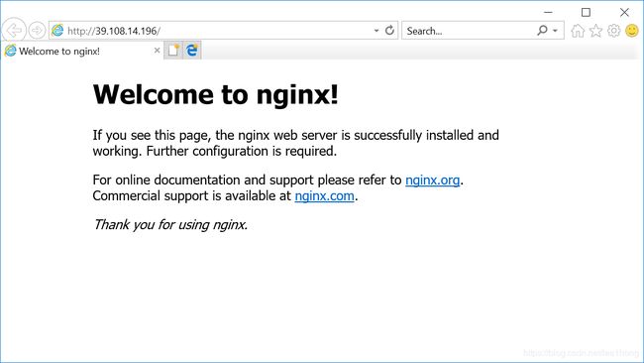Click the 'Welcome to nginx!' page heading
Image resolution: width=644 pixels, height=363 pixels.
coord(216,94)
